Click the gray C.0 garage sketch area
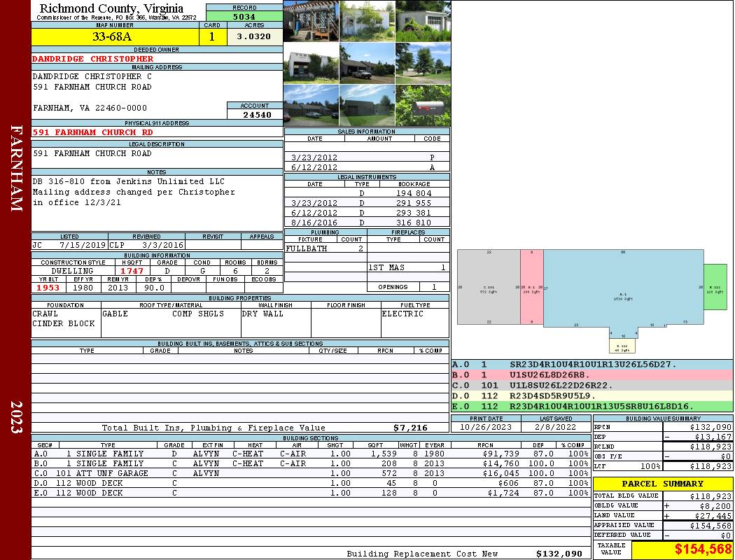Viewport: 735px width, 560px height. point(488,287)
